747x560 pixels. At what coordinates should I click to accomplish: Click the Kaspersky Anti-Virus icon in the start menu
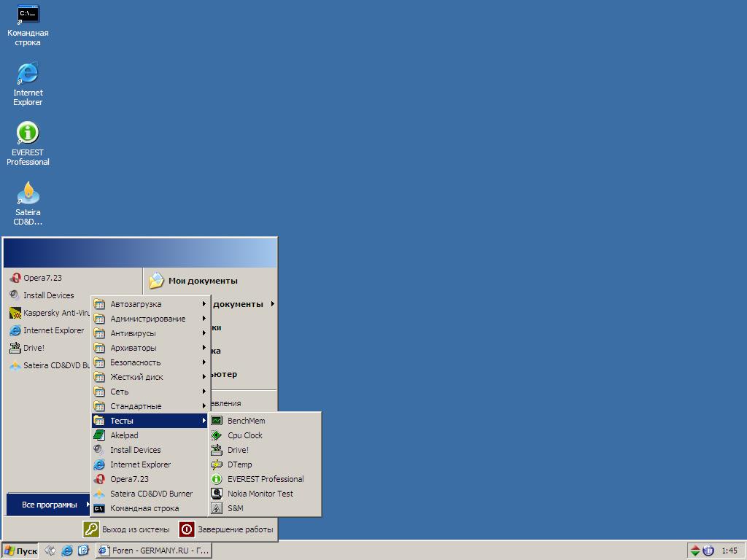pyautogui.click(x=15, y=313)
